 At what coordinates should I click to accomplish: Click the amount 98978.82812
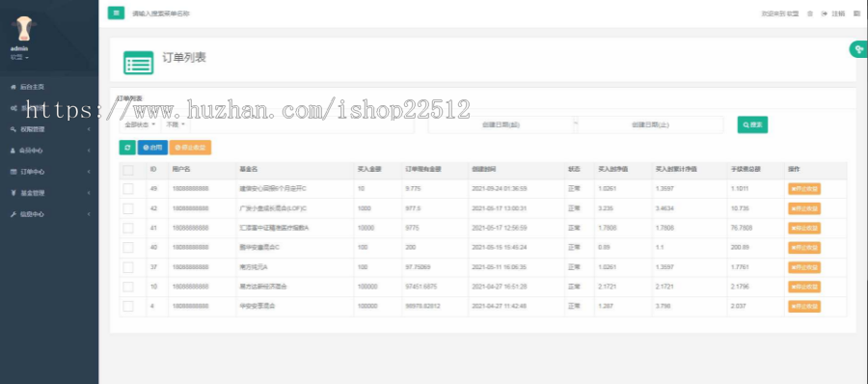[x=423, y=306]
